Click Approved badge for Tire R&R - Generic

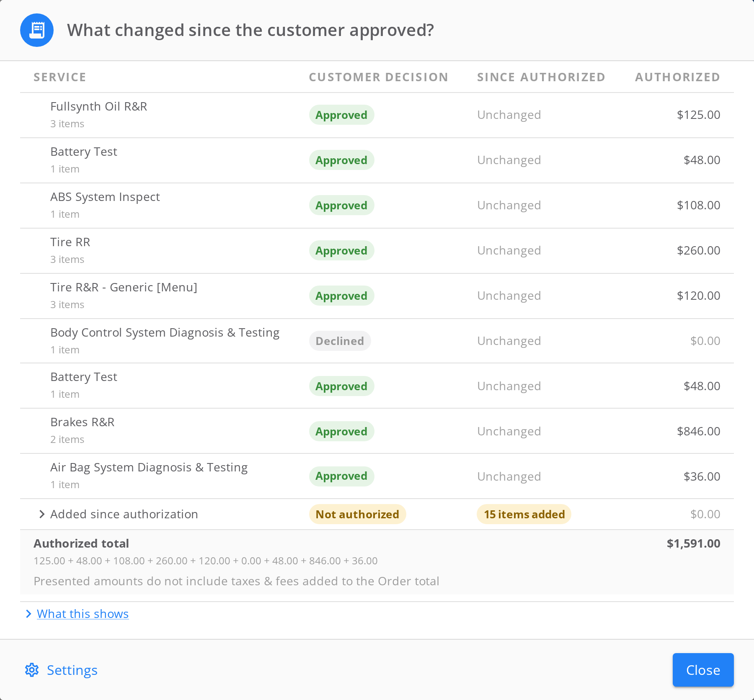tap(341, 296)
